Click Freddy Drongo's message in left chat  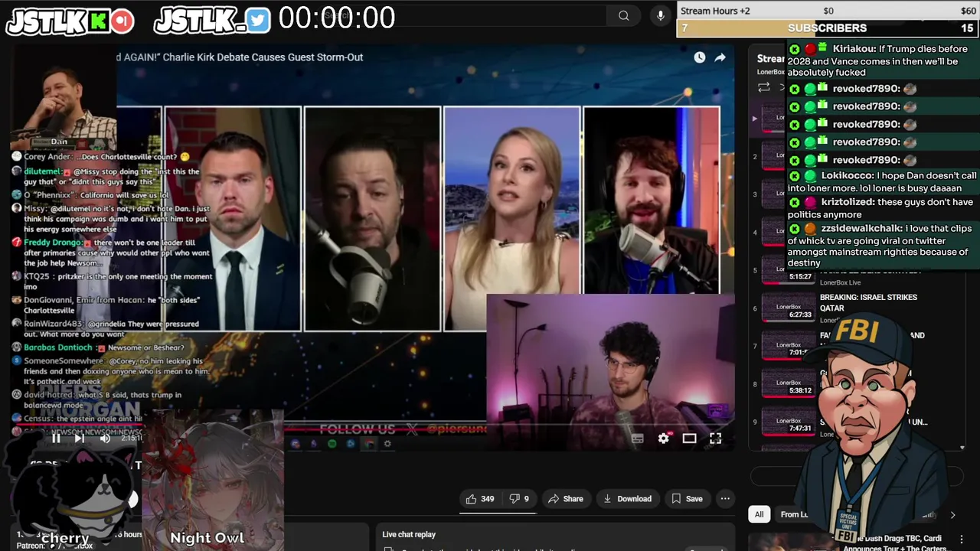point(113,253)
